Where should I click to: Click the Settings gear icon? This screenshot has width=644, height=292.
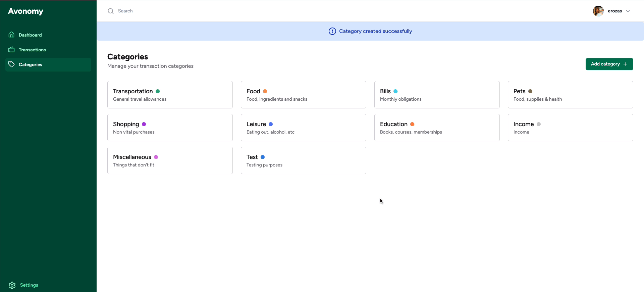point(12,285)
